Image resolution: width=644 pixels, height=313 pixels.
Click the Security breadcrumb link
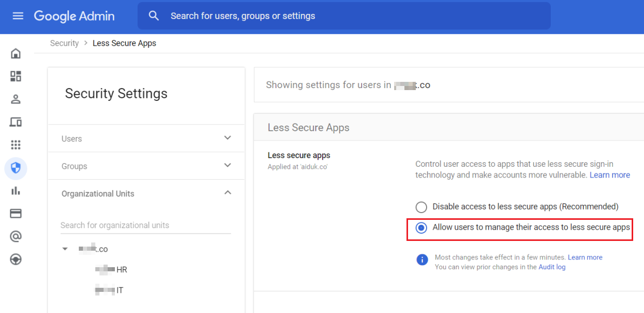[64, 43]
